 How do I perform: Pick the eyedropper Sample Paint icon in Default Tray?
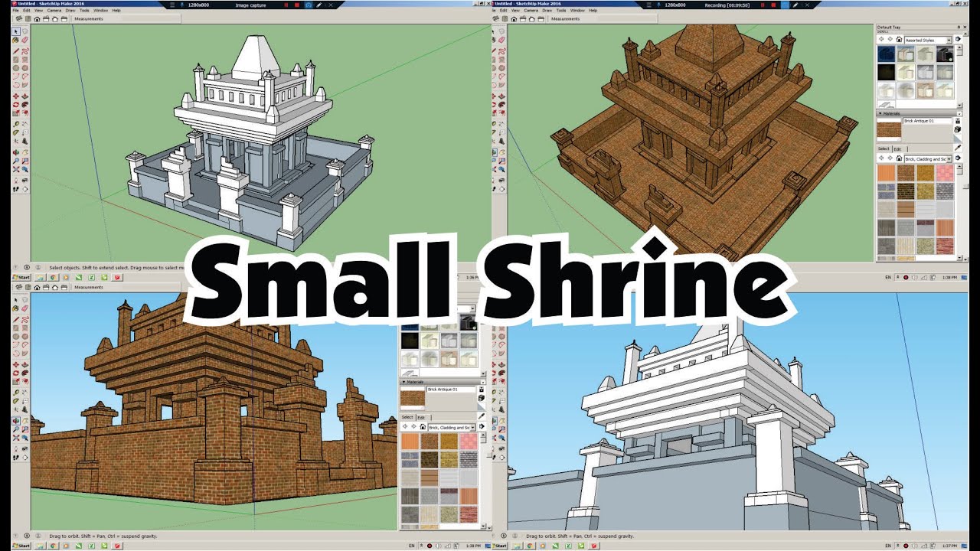click(x=958, y=148)
